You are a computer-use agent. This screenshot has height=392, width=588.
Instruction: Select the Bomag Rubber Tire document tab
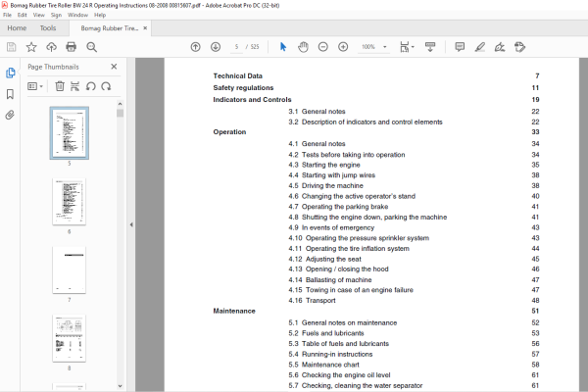(110, 28)
